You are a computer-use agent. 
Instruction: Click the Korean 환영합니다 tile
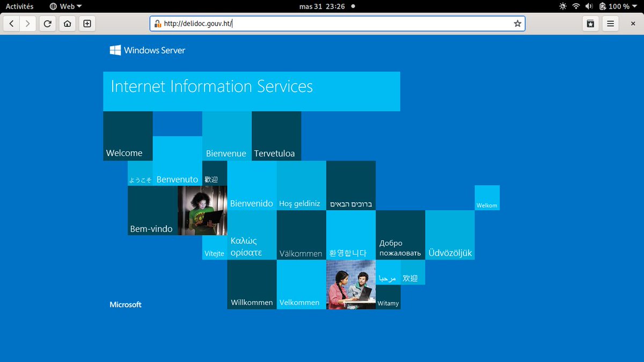point(351,235)
